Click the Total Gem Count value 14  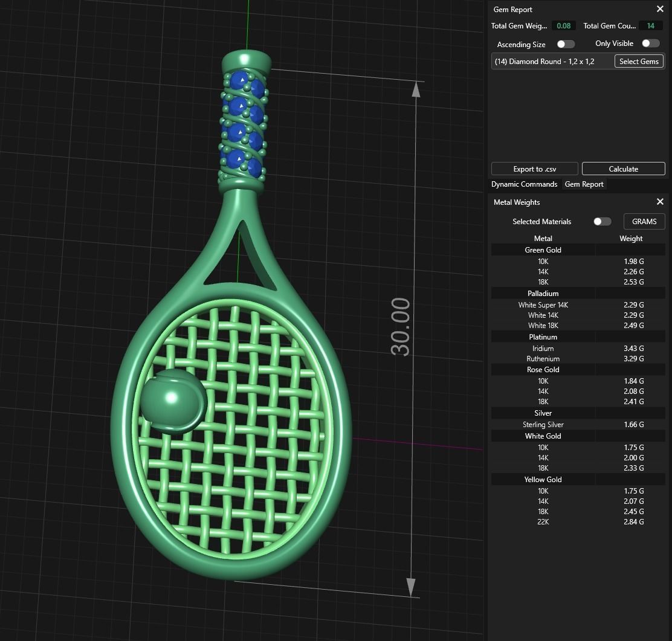coord(650,26)
